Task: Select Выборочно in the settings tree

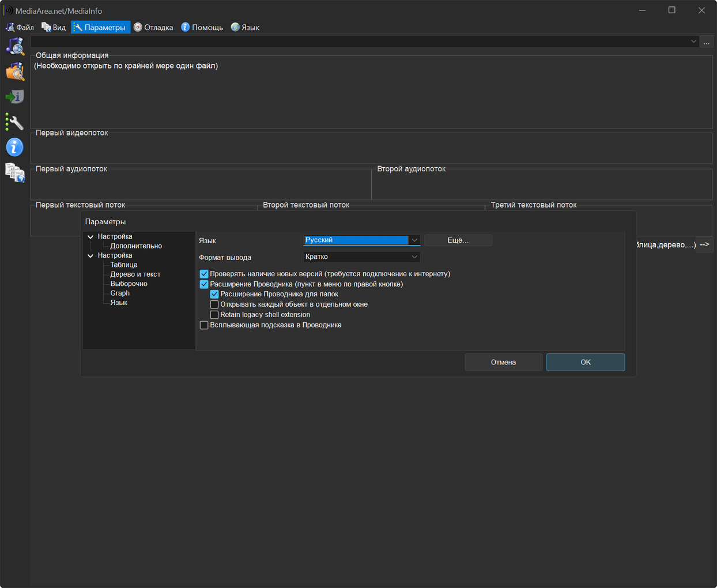Action: click(x=129, y=284)
